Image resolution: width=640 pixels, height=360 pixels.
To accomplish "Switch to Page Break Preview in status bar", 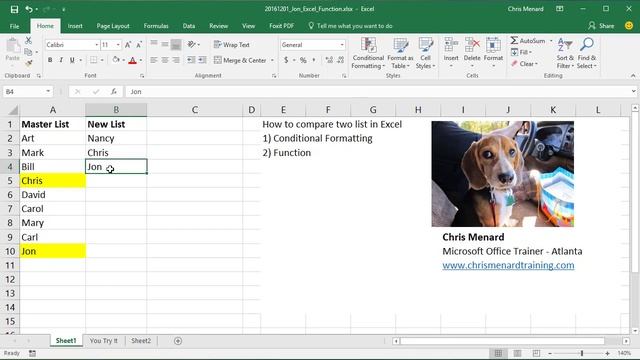I will click(536, 353).
